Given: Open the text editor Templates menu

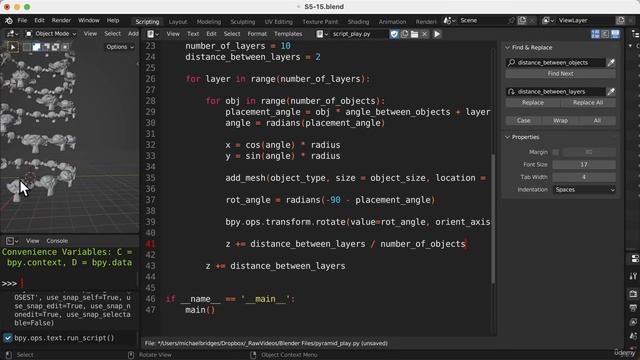Looking at the screenshot, I should pos(288,34).
